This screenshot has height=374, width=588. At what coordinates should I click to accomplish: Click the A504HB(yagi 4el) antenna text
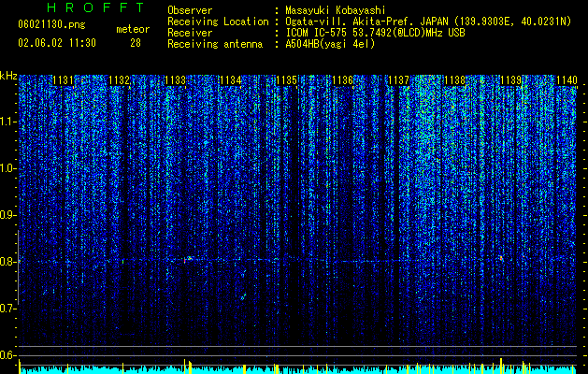[330, 44]
